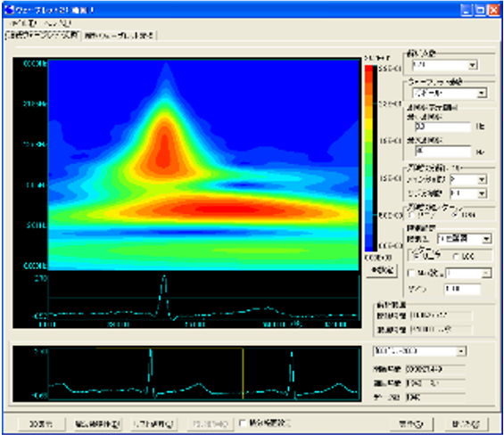Click the minimum frequency Hz input field
This screenshot has width=504, height=435.
tap(442, 127)
